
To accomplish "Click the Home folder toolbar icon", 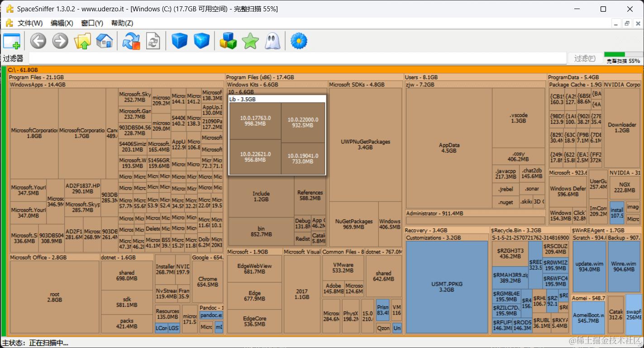I will point(104,41).
